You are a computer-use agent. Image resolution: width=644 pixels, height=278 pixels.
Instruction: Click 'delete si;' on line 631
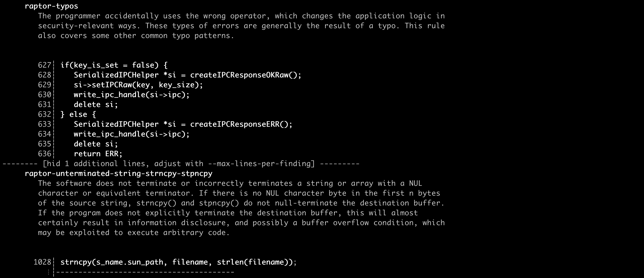tap(96, 104)
